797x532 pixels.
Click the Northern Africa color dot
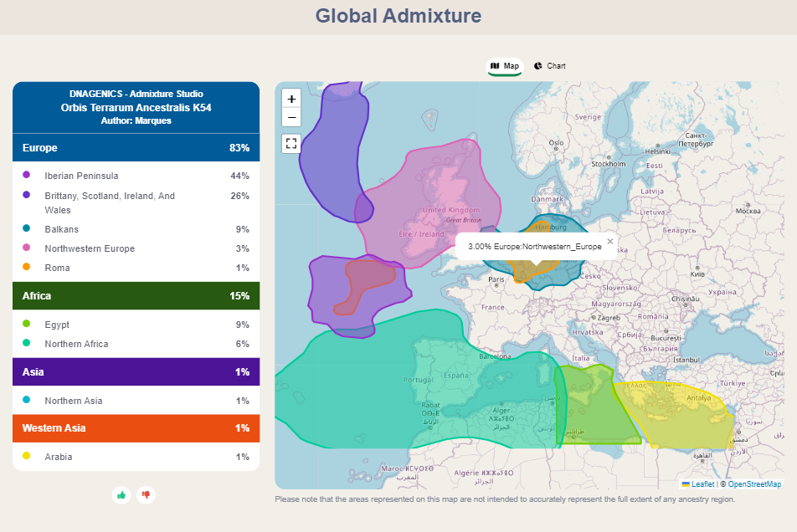[x=27, y=343]
